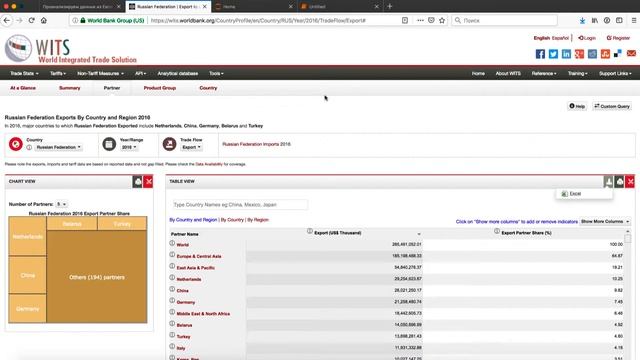Open the Google Plus share icon
Viewport: 640px width, 360px height.
[x=579, y=54]
